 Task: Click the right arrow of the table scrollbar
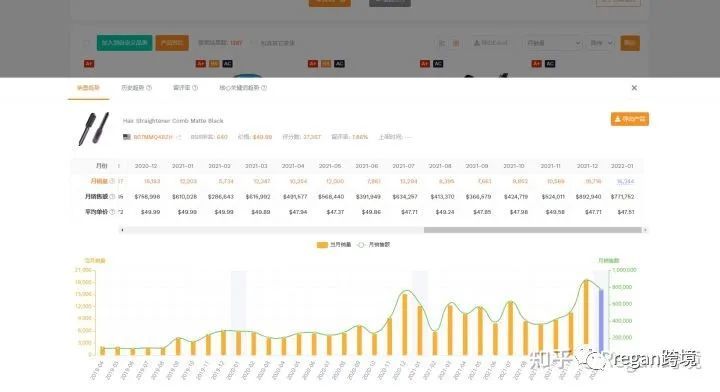coord(645,230)
